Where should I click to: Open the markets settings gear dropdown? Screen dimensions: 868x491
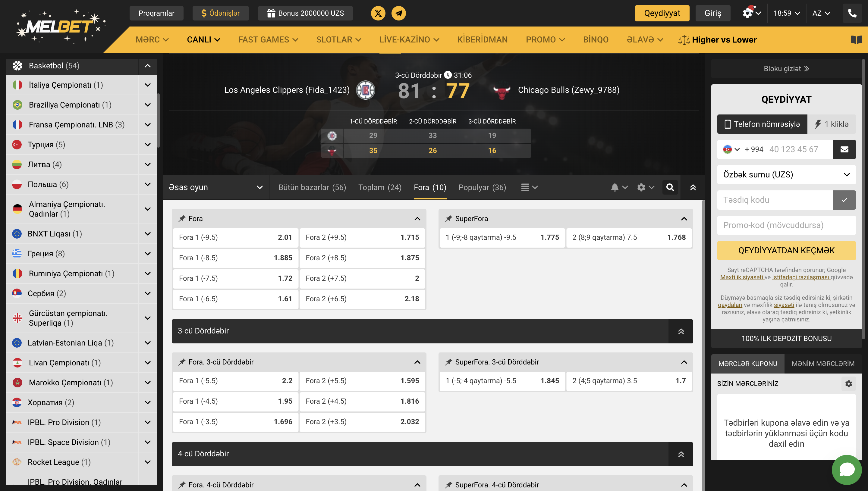coord(645,187)
